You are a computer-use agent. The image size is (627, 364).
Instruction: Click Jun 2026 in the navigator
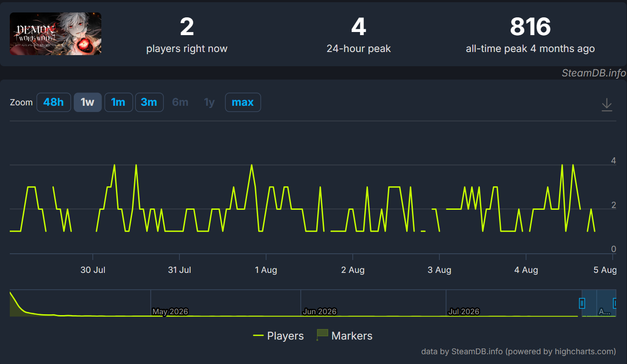pos(319,312)
